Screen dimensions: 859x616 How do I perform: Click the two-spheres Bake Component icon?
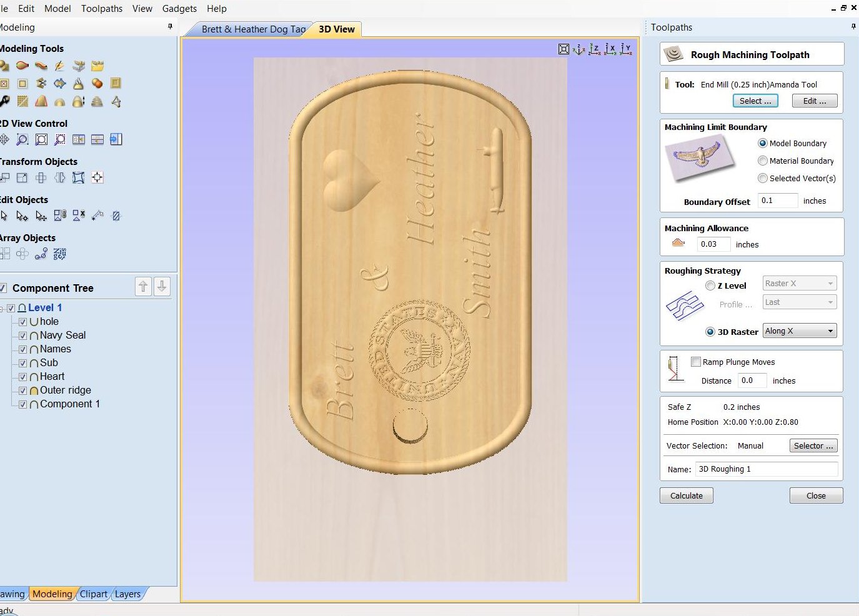tap(97, 83)
